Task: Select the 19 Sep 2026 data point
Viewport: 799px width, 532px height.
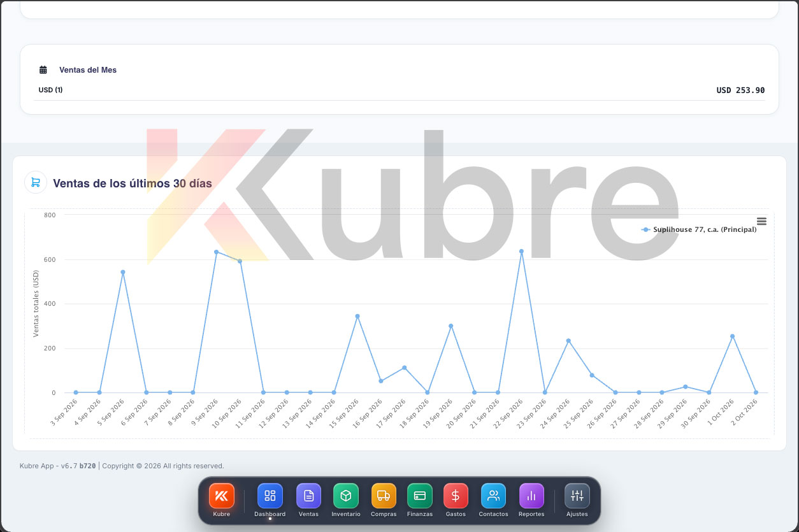Action: [451, 326]
